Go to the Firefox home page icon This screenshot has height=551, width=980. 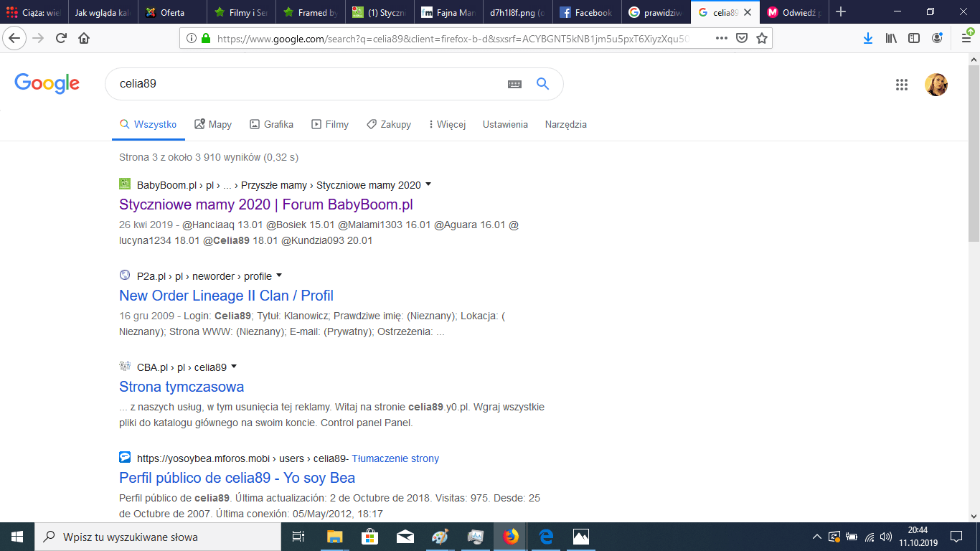pos(84,38)
